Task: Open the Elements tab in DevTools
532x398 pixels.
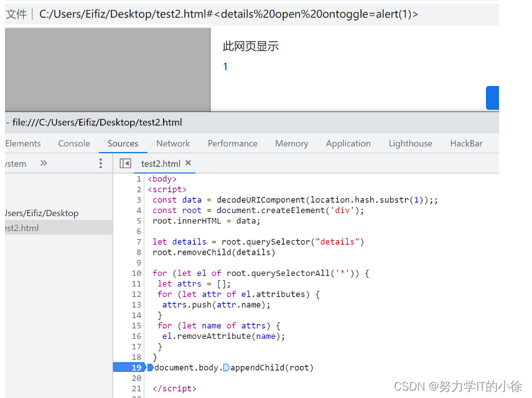Action: [23, 144]
